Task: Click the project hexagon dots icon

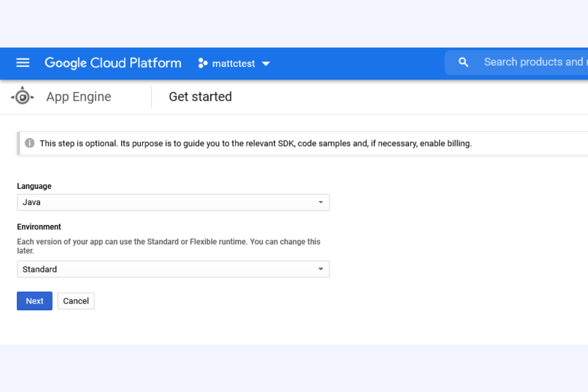Action: click(x=203, y=63)
